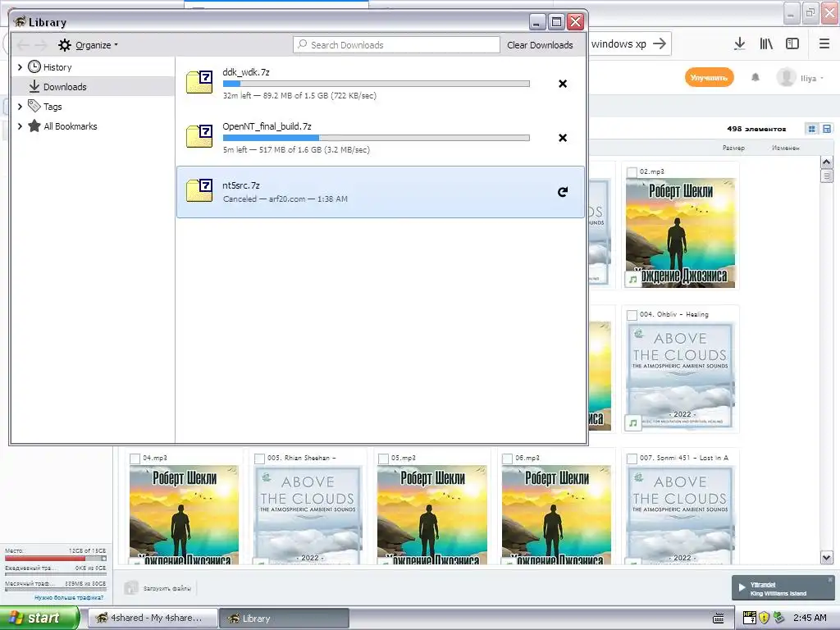Toggle the browser sidebar icon
The image size is (840, 630).
point(792,44)
